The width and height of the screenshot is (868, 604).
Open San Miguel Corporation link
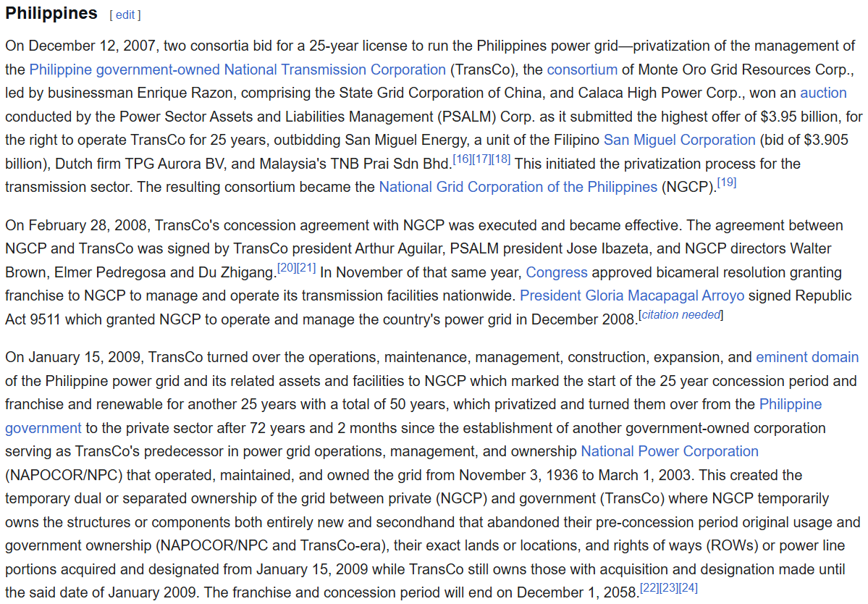(679, 140)
